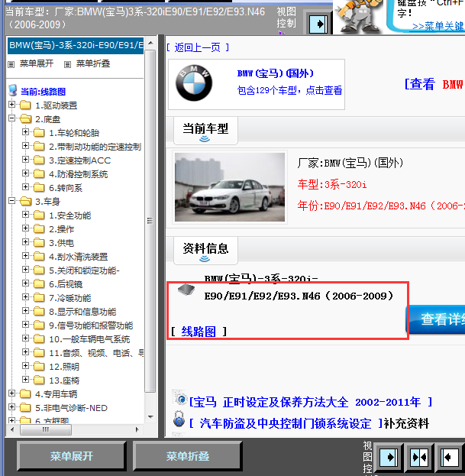Click the bottom 菜单折叠 button

click(188, 456)
